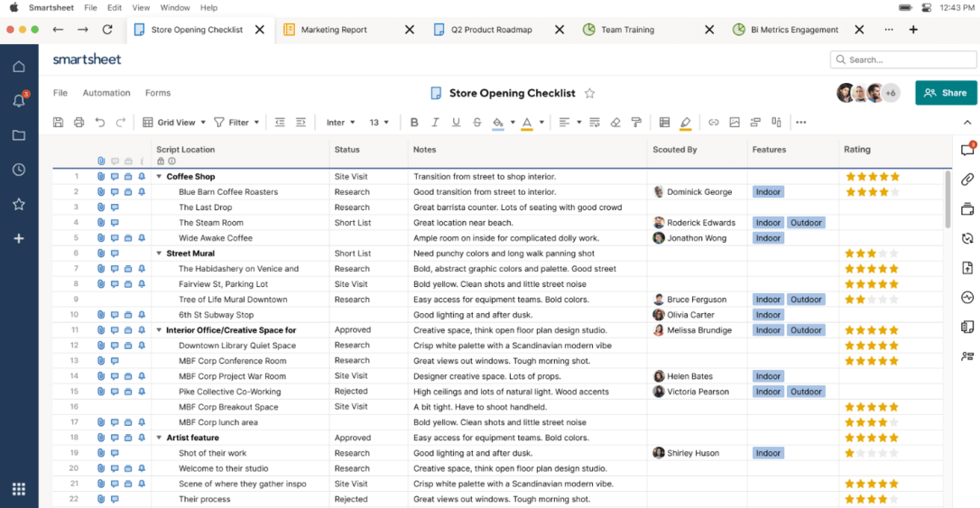Open the macOS Help menu
Image resolution: width=980 pixels, height=508 pixels.
(x=208, y=7)
